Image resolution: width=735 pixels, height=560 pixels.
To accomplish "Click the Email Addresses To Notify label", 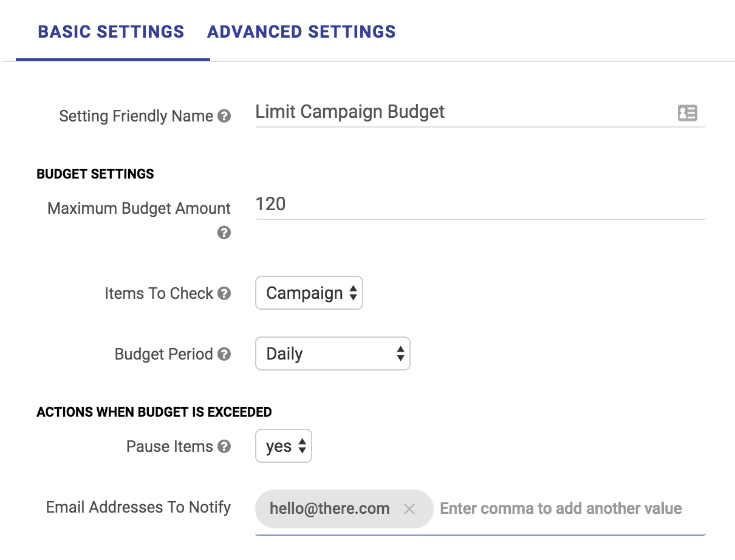I will tap(138, 507).
